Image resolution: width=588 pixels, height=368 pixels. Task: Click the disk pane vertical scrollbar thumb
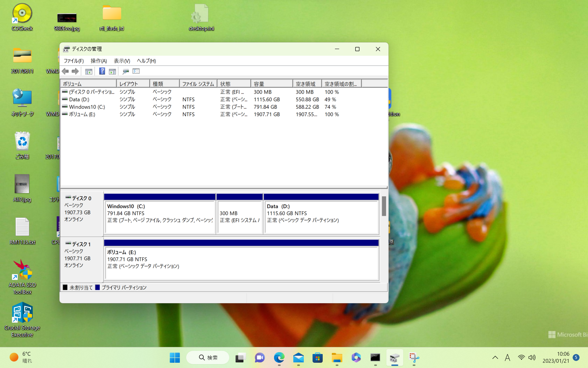(384, 206)
